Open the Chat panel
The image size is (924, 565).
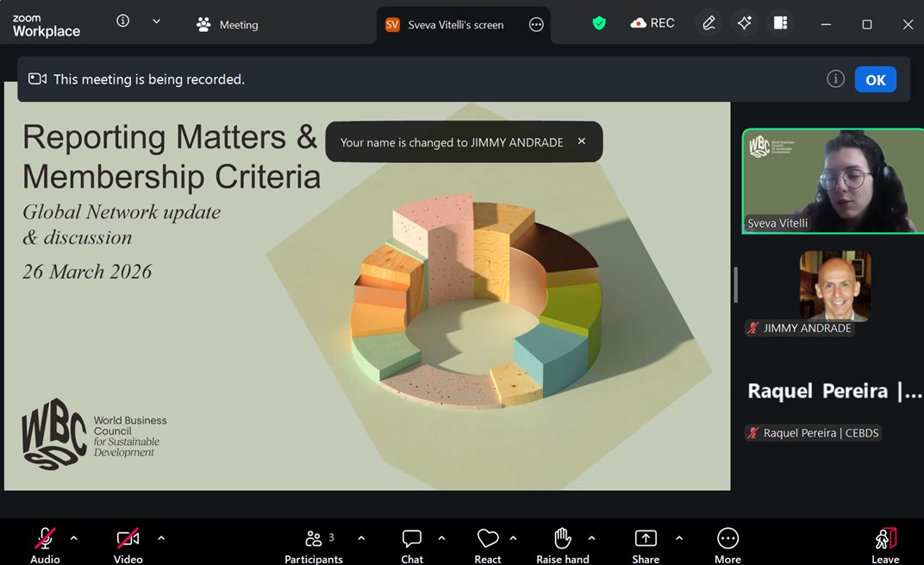tap(412, 546)
